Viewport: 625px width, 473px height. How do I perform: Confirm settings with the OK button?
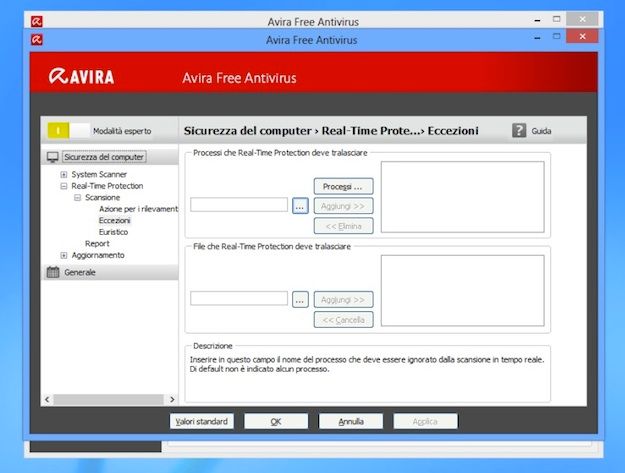(x=276, y=421)
